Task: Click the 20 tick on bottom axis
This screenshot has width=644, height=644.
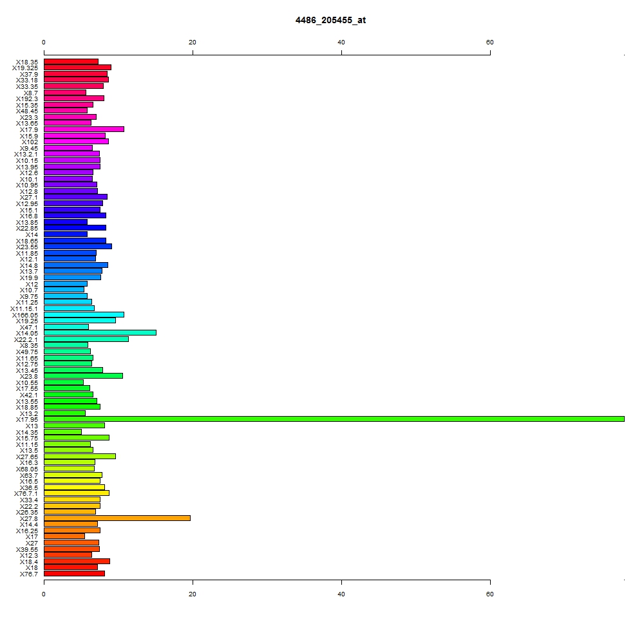Action: (193, 594)
